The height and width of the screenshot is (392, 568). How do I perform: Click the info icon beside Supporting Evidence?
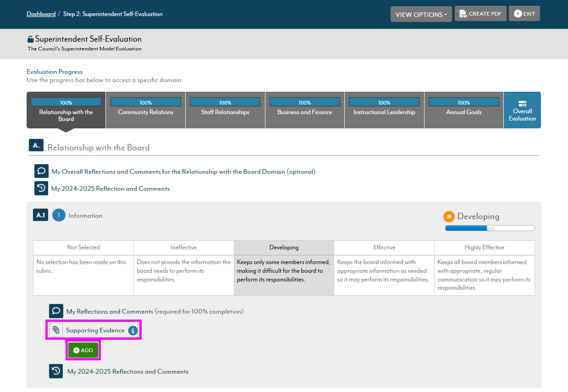(133, 330)
